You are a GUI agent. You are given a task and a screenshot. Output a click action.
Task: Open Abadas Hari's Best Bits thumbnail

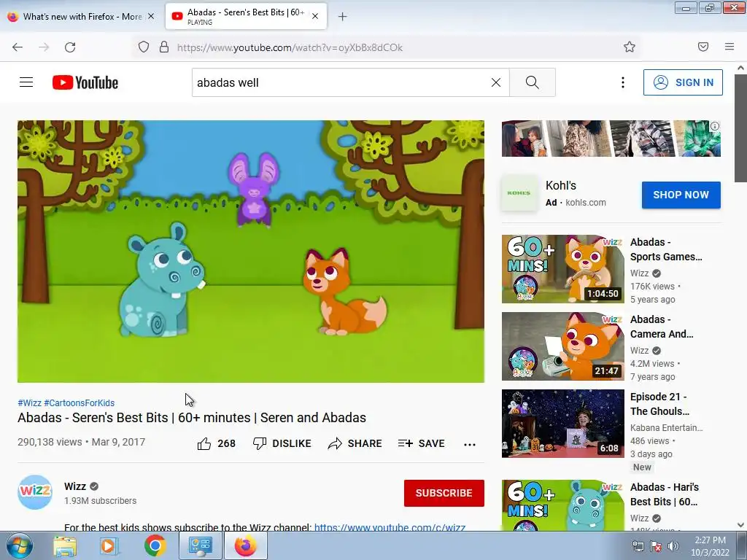562,505
